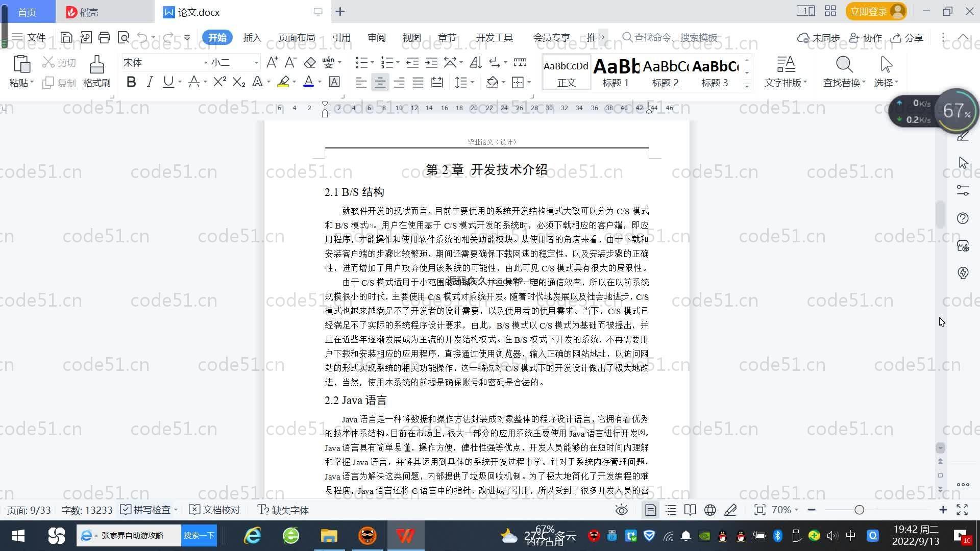Switch to Page layout view mode

650,510
